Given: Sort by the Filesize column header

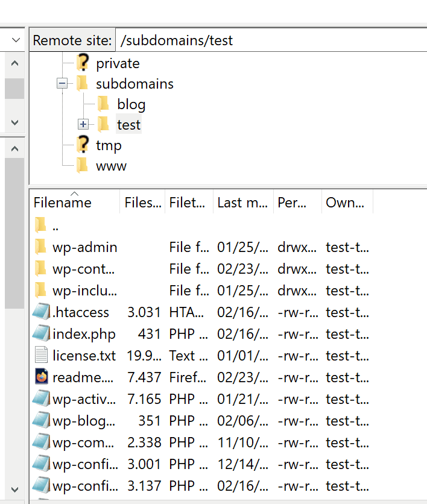Looking at the screenshot, I should click(142, 203).
